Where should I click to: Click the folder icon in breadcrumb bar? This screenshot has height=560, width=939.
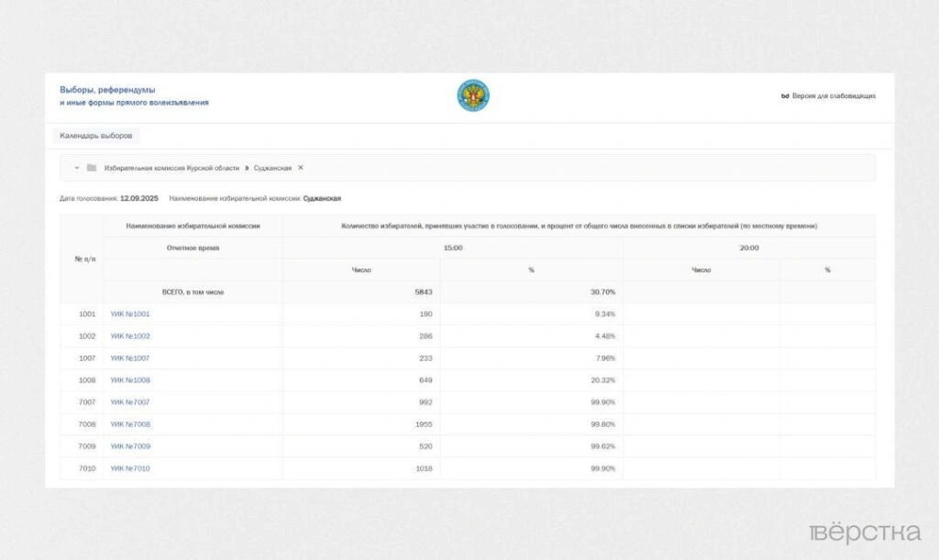tap(92, 168)
